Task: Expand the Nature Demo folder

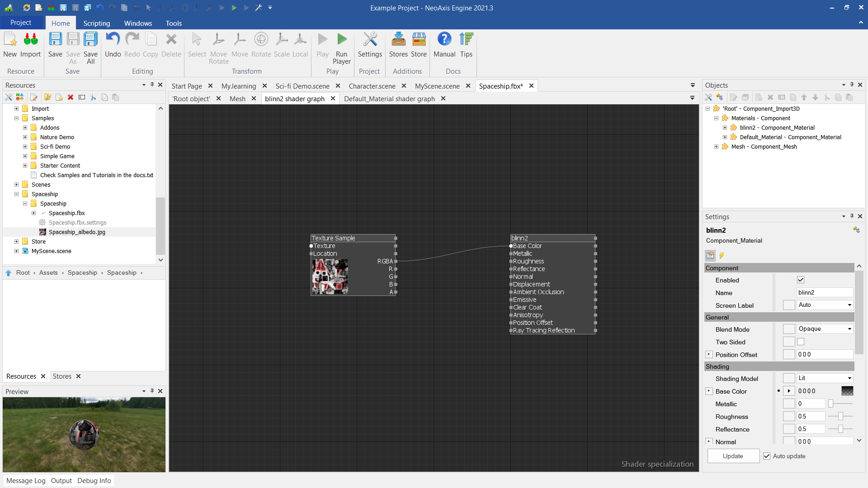Action: [25, 137]
